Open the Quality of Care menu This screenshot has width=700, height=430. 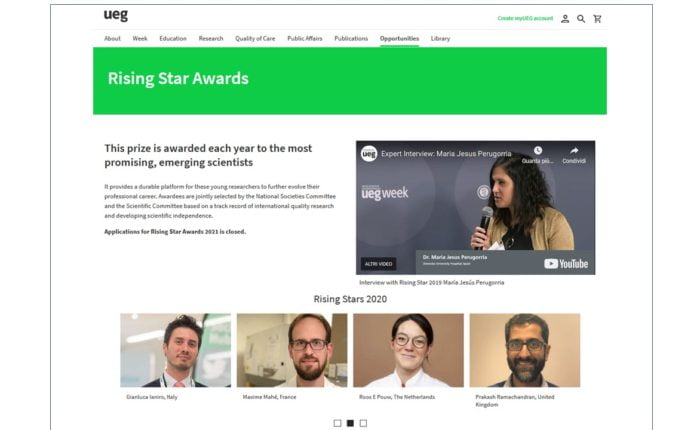coord(255,38)
